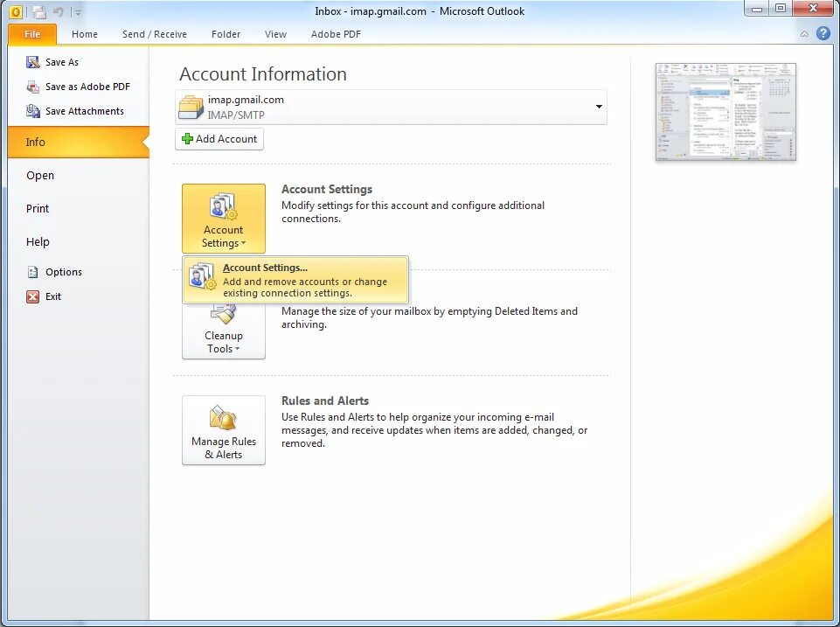Click the Rules and Alerts heading text
This screenshot has width=840, height=627.
point(325,401)
